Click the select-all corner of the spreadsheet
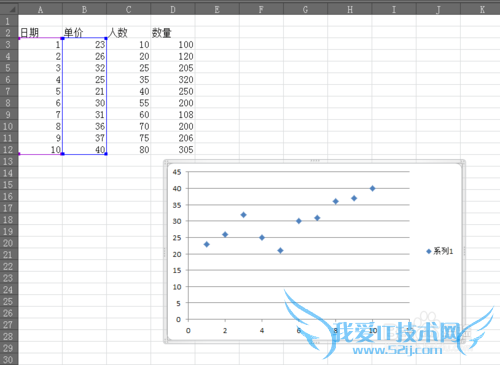 (9, 9)
